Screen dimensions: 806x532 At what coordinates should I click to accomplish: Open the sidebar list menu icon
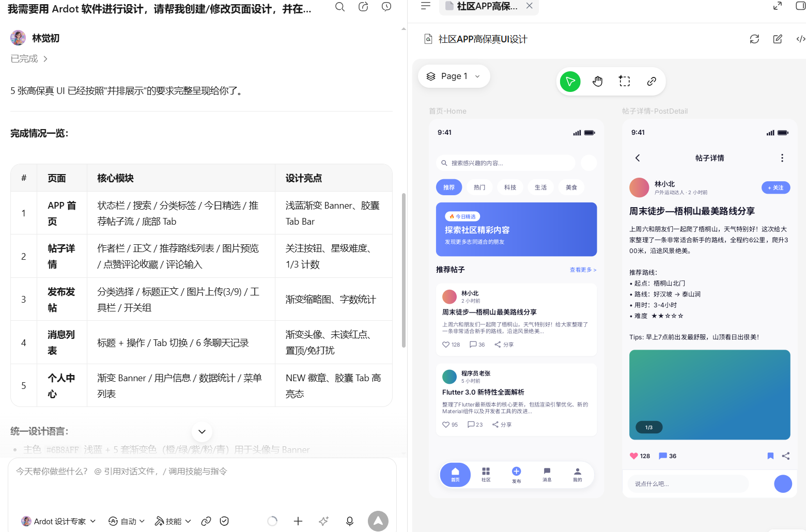coord(426,6)
